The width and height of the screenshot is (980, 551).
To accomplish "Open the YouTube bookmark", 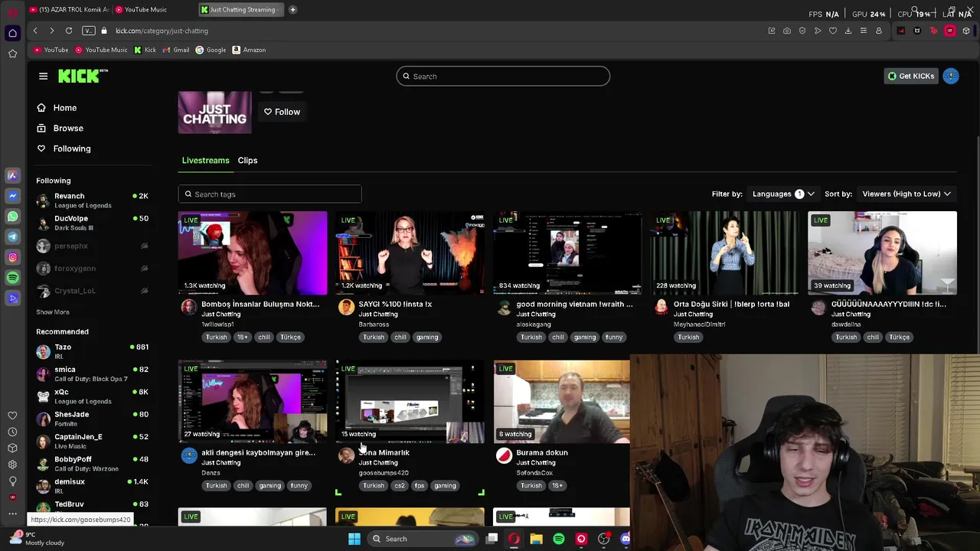I will tap(51, 50).
